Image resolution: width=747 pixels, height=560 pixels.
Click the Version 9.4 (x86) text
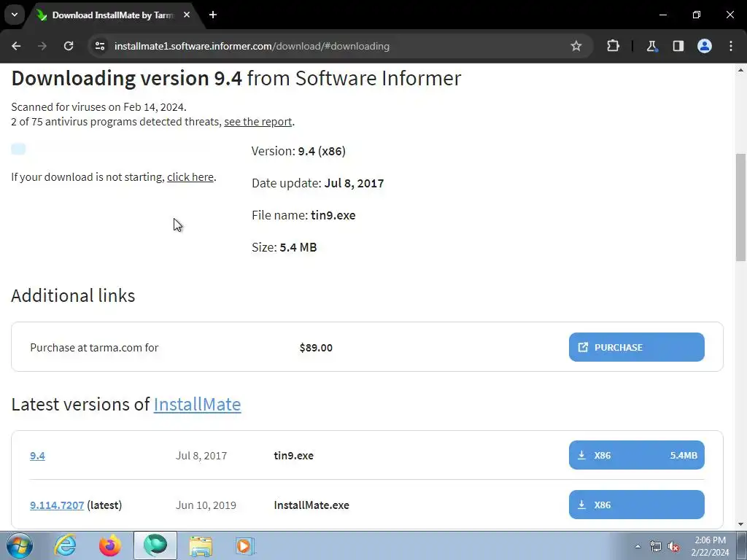pyautogui.click(x=298, y=152)
